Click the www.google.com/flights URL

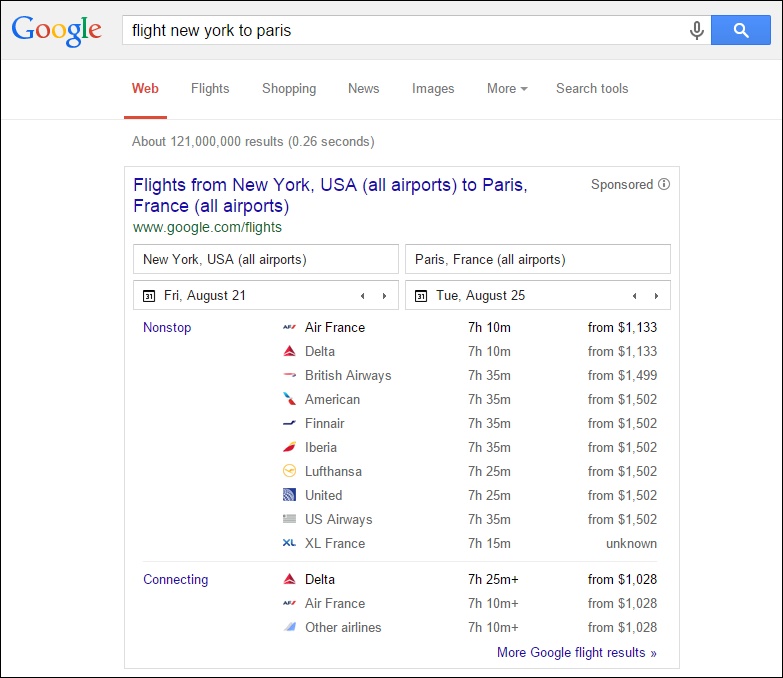click(207, 227)
